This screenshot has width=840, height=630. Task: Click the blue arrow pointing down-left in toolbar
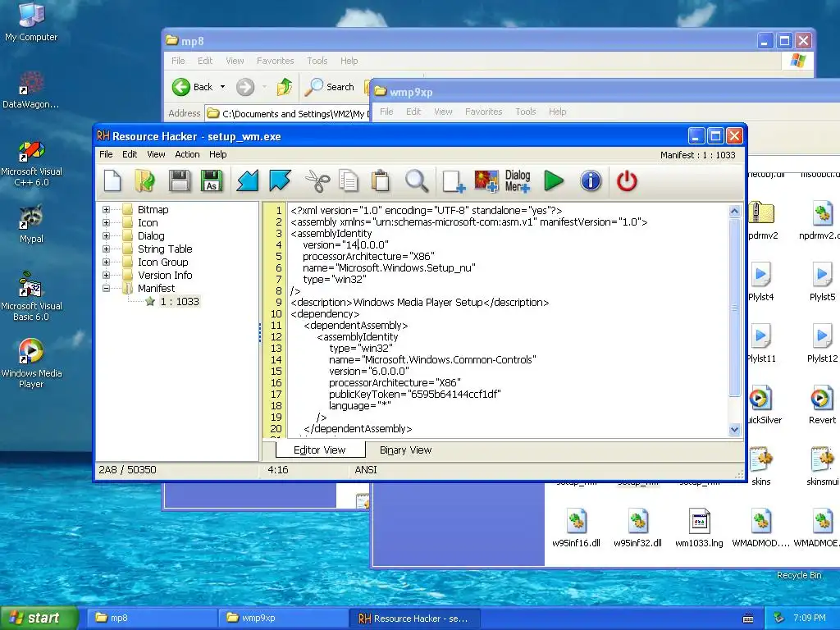click(248, 180)
